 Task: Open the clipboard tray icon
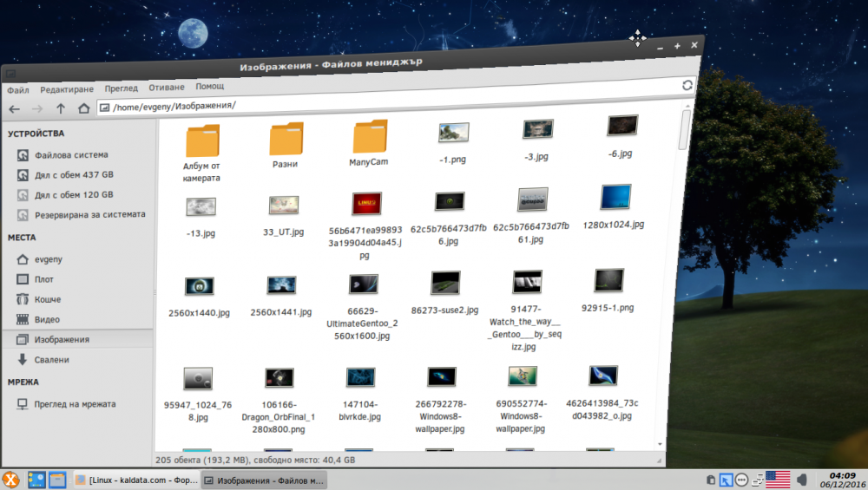tap(711, 480)
